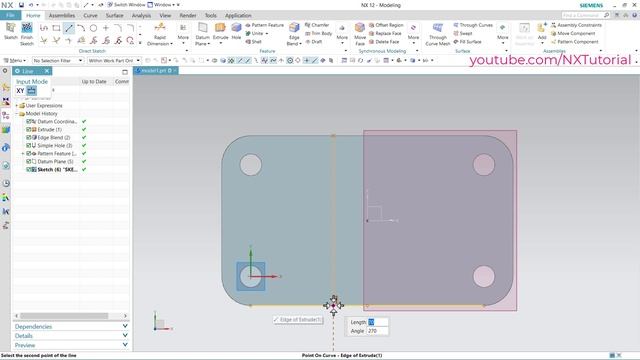640x360 pixels.
Task: Select the Line sketch tool
Action: point(69,28)
